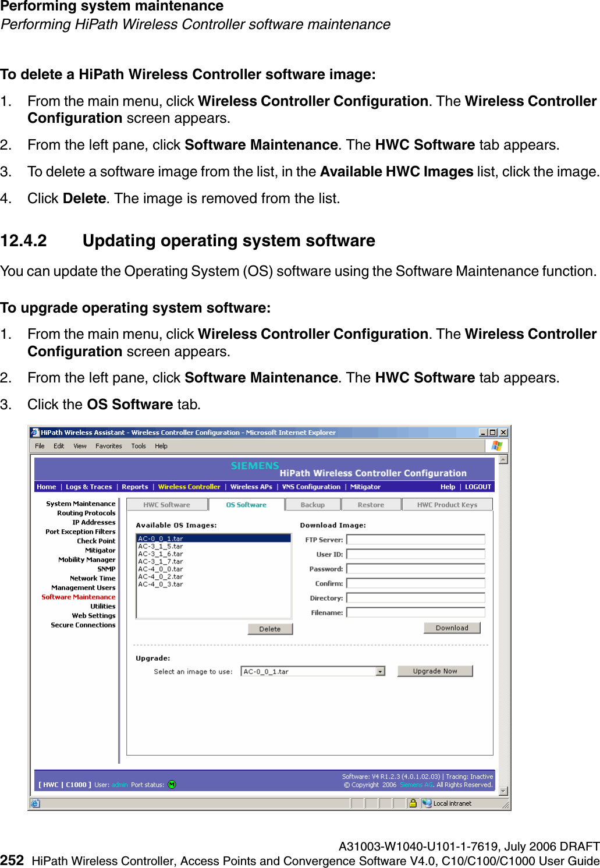Click the padlock security icon in status bar
The width and height of the screenshot is (600, 868).
click(414, 803)
